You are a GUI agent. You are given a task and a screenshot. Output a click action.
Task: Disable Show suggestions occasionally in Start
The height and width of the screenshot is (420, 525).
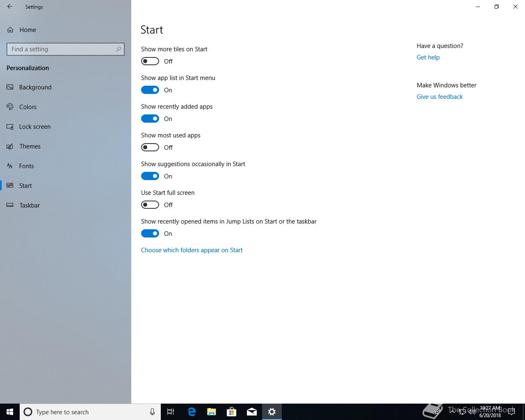150,176
